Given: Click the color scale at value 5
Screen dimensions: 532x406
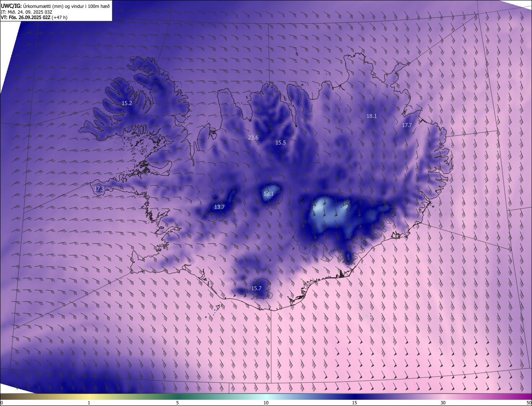Looking at the screenshot, I should coord(177,403).
